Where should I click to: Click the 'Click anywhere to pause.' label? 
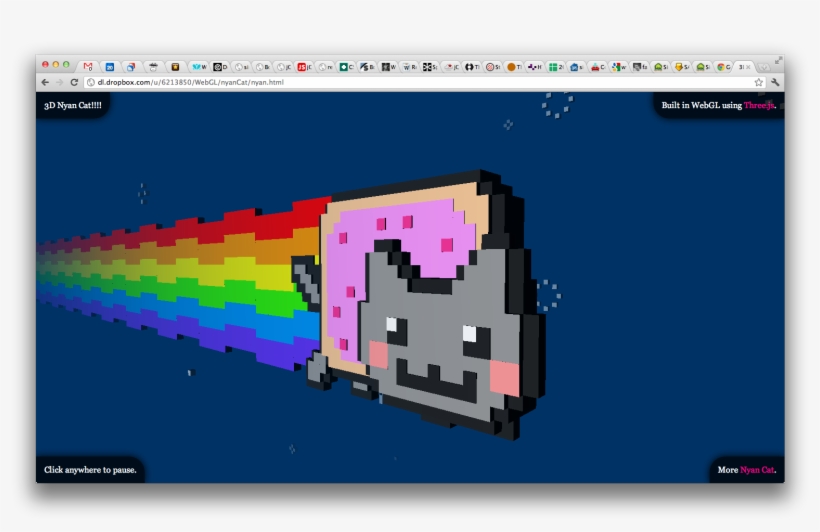[x=90, y=470]
